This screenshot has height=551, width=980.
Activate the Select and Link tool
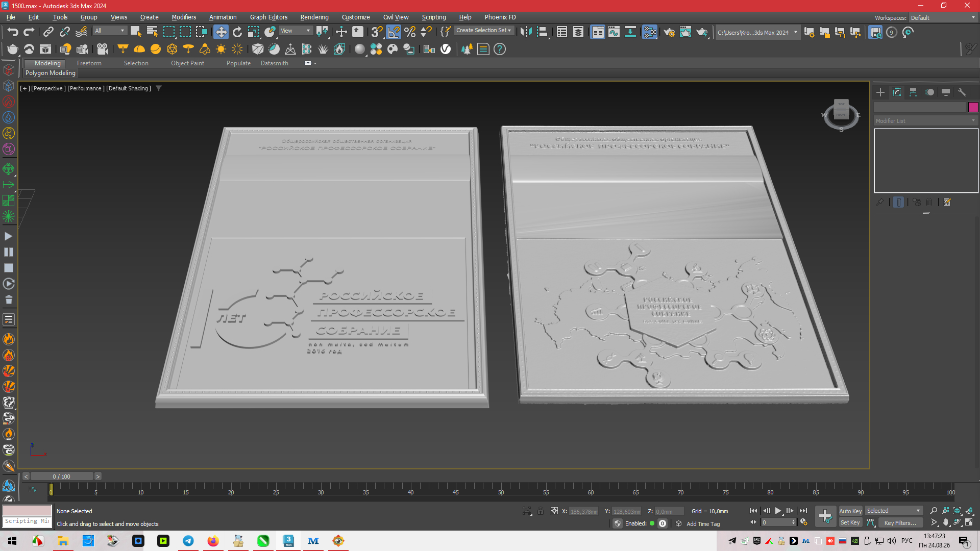click(x=48, y=32)
